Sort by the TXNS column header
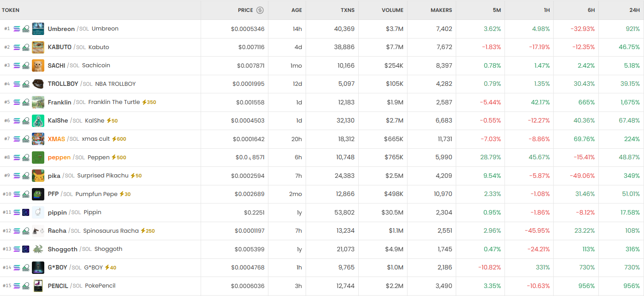644x296 pixels. (347, 10)
